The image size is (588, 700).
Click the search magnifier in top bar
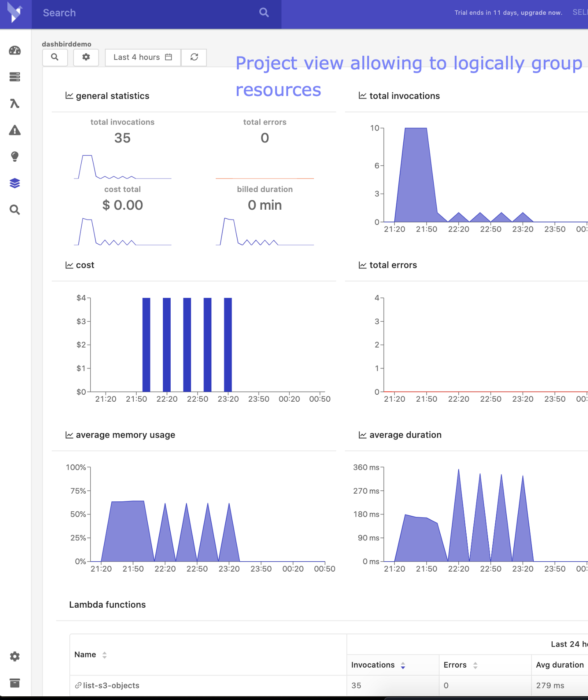[264, 13]
